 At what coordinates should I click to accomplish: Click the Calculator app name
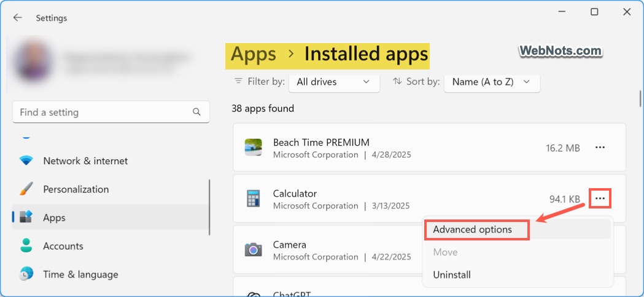point(295,193)
